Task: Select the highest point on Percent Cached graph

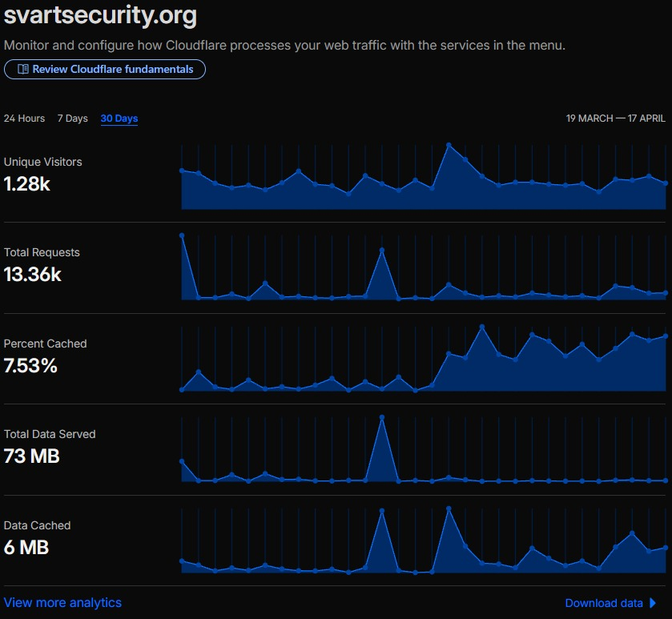Action: (x=481, y=326)
